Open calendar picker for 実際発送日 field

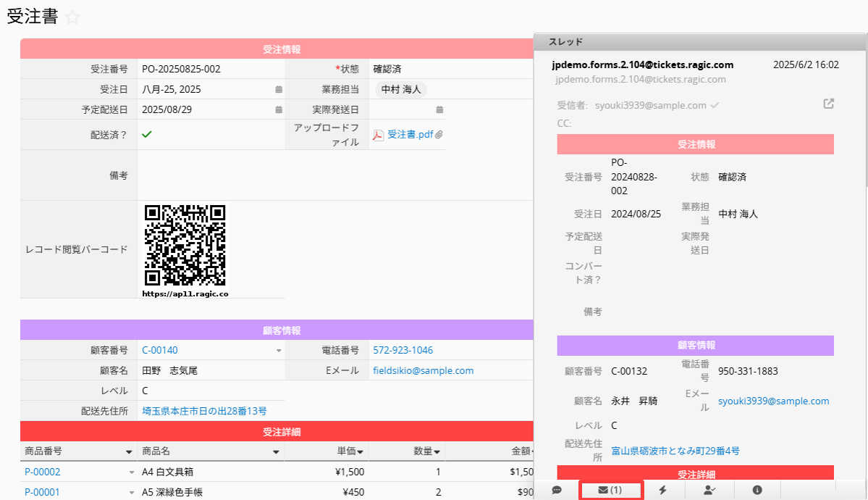pyautogui.click(x=439, y=110)
